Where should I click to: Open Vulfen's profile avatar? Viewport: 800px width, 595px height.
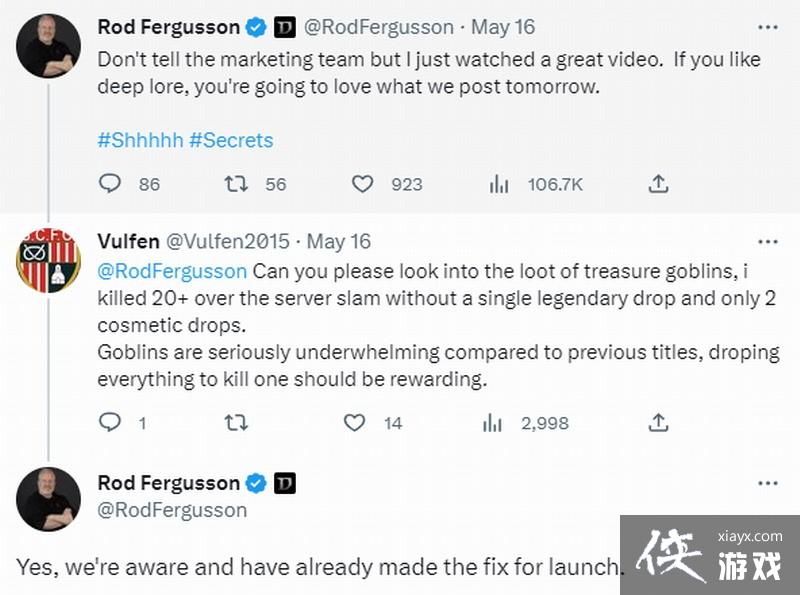click(48, 260)
